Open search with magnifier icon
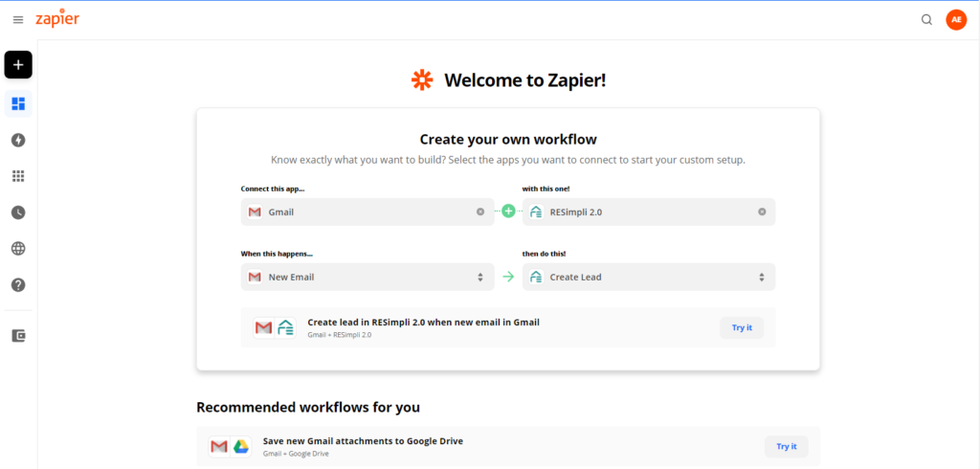980x469 pixels. click(x=926, y=19)
